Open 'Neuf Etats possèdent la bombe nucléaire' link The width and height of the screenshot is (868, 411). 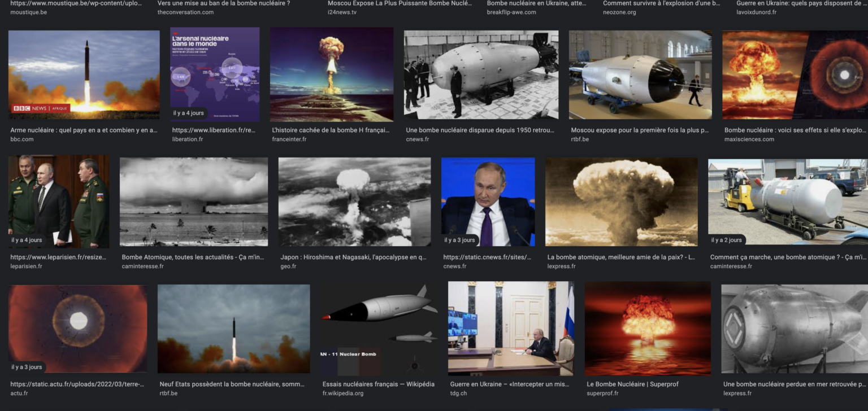coord(232,384)
